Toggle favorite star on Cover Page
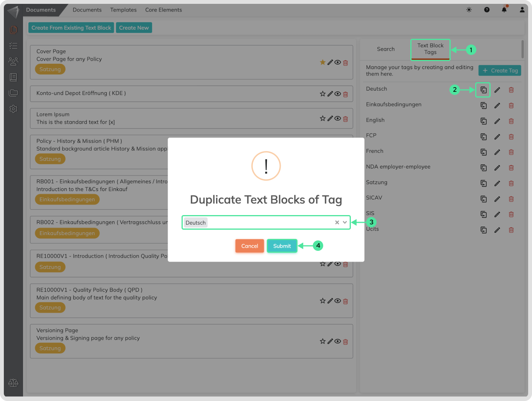The height and width of the screenshot is (401, 532). coord(322,62)
